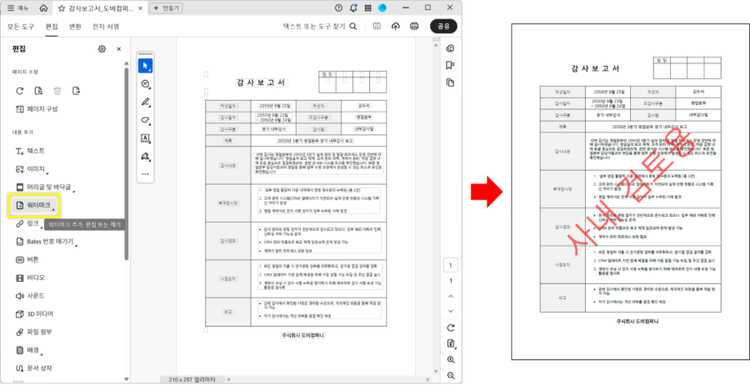
Task: Go to next page with down chevron
Action: 450,311
